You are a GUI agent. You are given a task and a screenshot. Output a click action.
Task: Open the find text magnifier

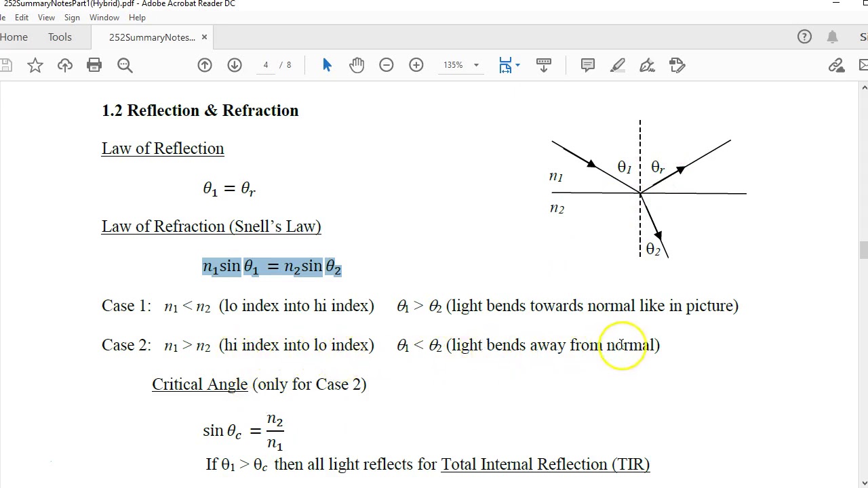tap(125, 65)
